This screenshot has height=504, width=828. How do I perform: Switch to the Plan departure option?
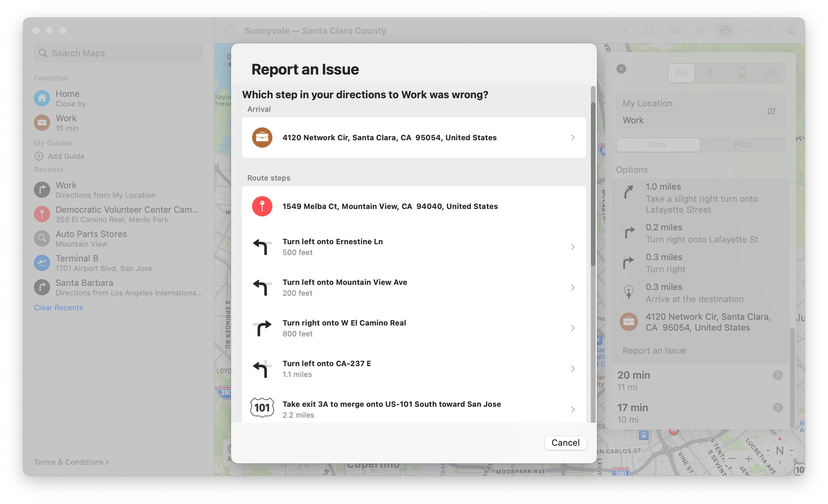(742, 145)
